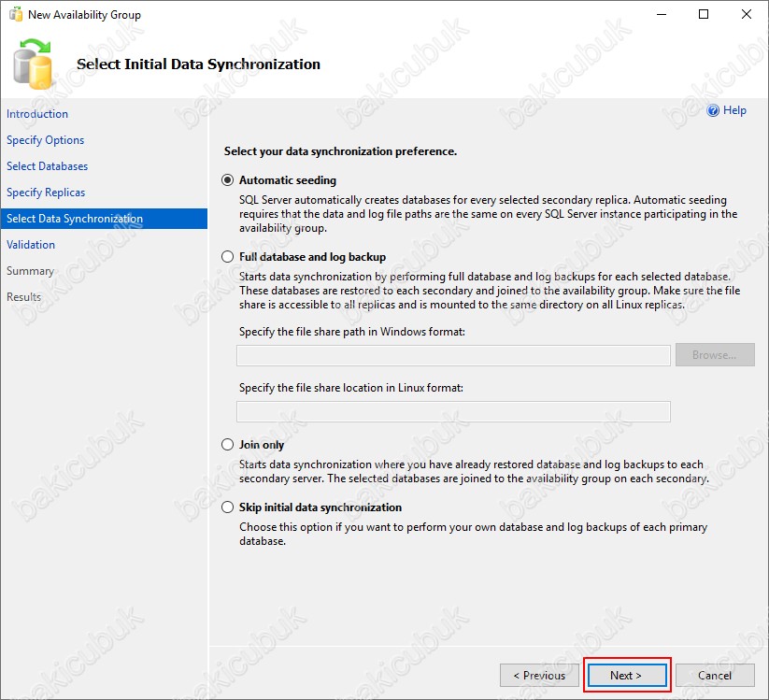Open the Select Databases wizard step
This screenshot has height=700, width=769.
tap(47, 166)
